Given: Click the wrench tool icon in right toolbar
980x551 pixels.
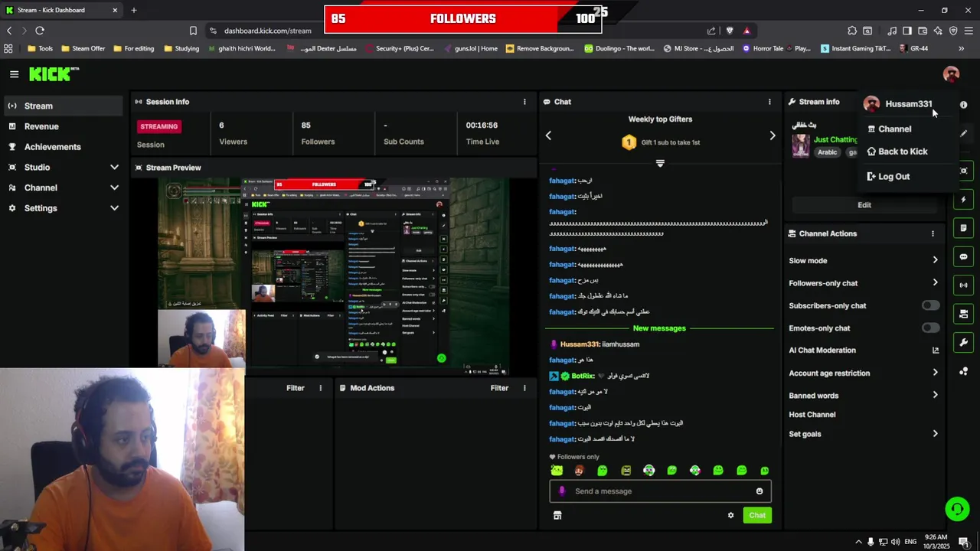Looking at the screenshot, I should click(x=964, y=342).
